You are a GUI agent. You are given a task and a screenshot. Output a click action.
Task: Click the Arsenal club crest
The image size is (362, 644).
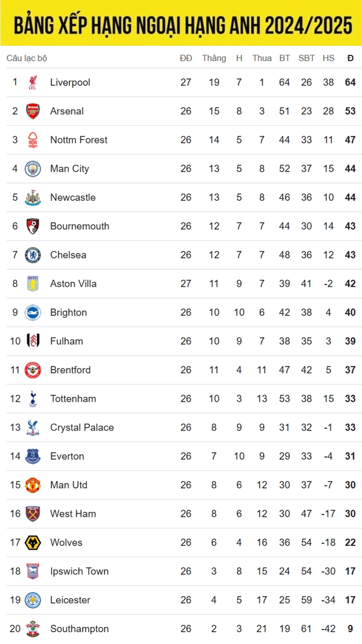(33, 111)
